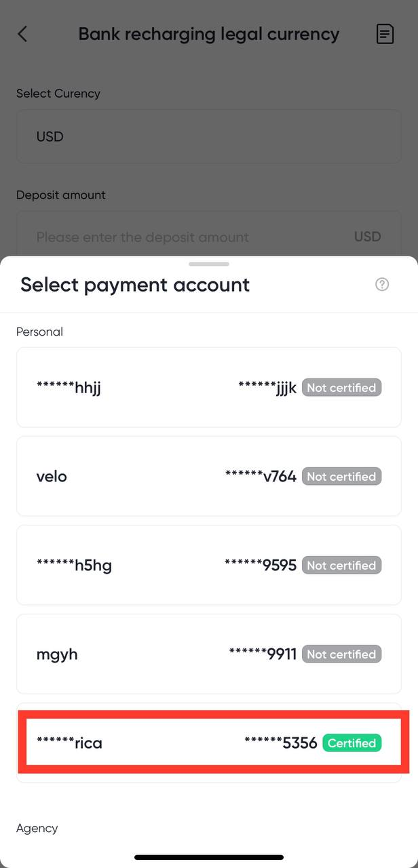Click account number ending 5356
This screenshot has height=868, width=418.
pos(281,743)
